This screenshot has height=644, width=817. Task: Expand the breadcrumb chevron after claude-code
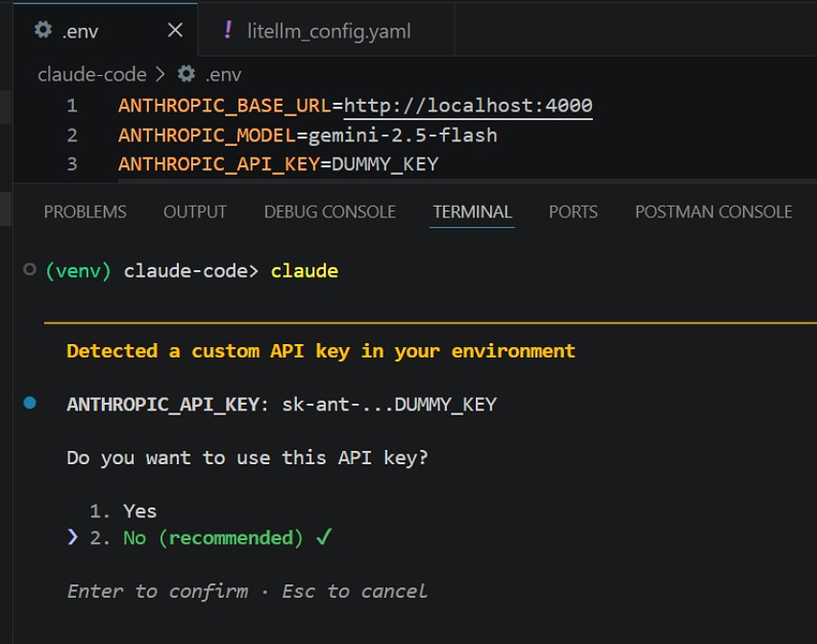(161, 75)
